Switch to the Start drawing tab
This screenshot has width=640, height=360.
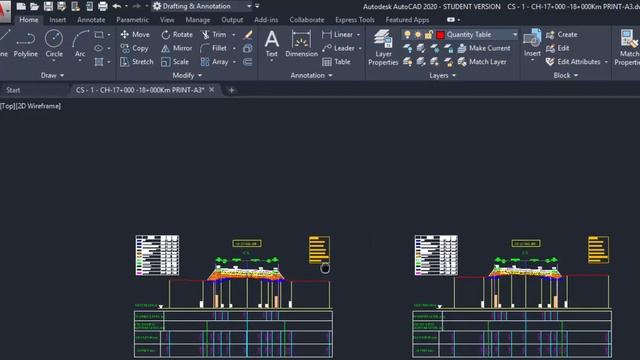tap(13, 90)
